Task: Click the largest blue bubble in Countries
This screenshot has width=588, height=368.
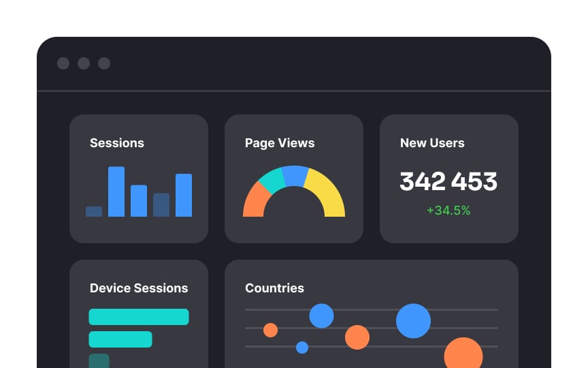Action: [413, 321]
